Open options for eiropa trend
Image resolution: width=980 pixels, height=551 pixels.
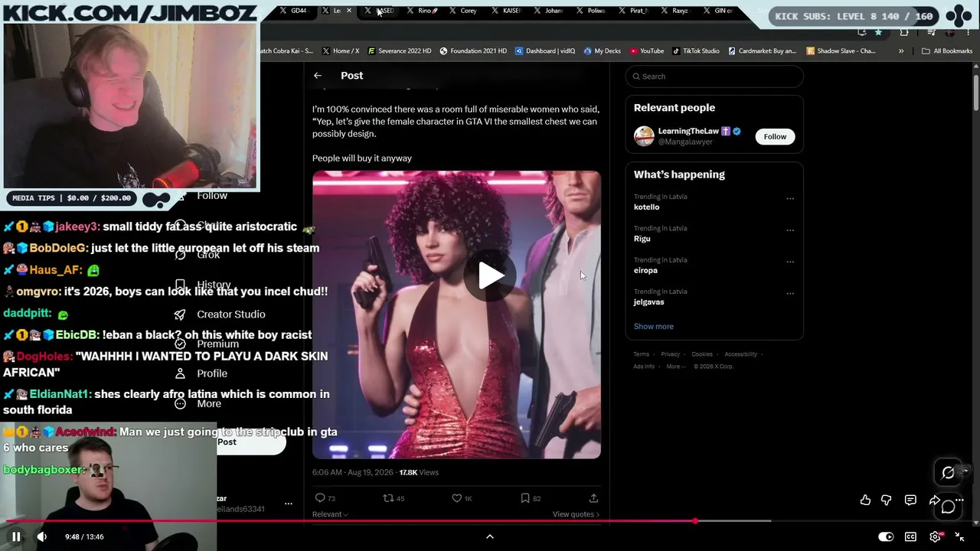(790, 261)
